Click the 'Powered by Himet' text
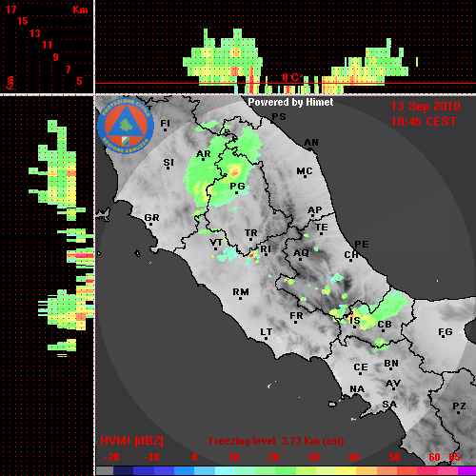The width and height of the screenshot is (476, 476). point(290,102)
